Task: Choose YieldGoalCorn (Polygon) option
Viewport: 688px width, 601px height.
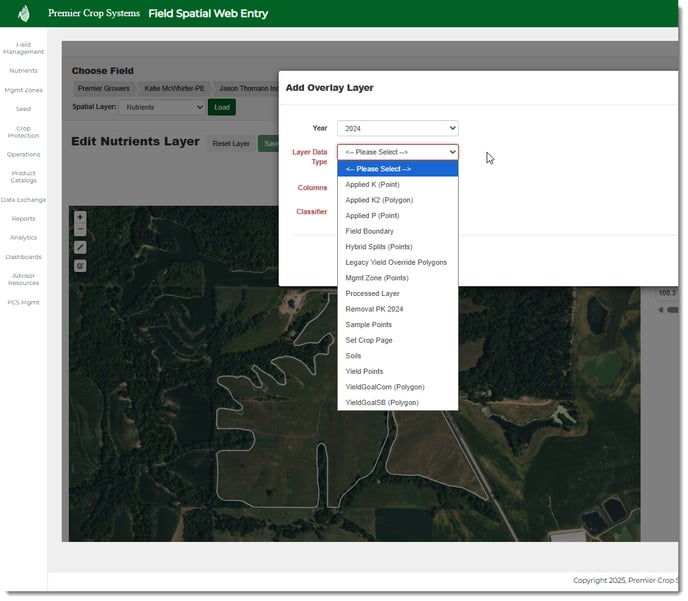Action: click(384, 387)
